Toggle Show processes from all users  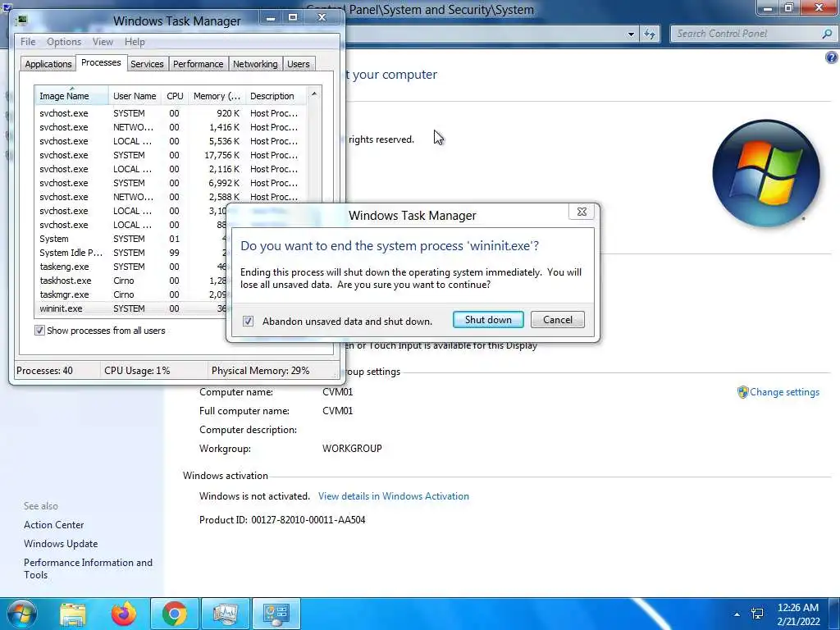(39, 331)
